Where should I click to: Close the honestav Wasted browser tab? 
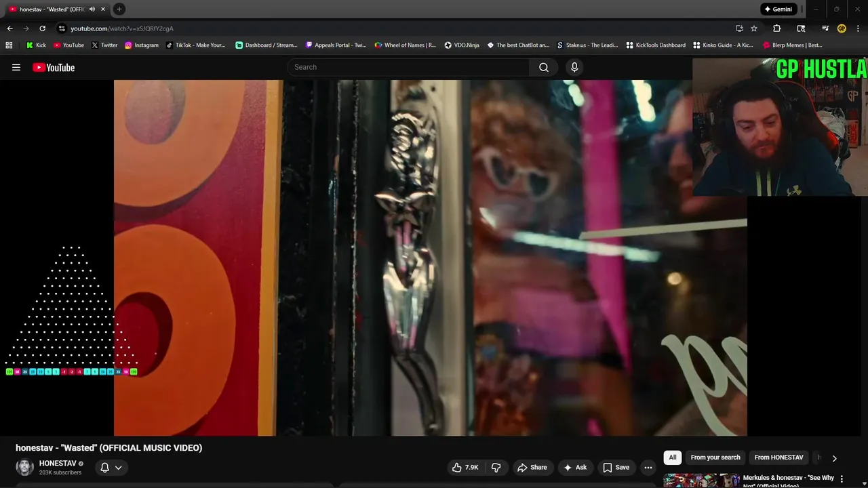tap(103, 9)
